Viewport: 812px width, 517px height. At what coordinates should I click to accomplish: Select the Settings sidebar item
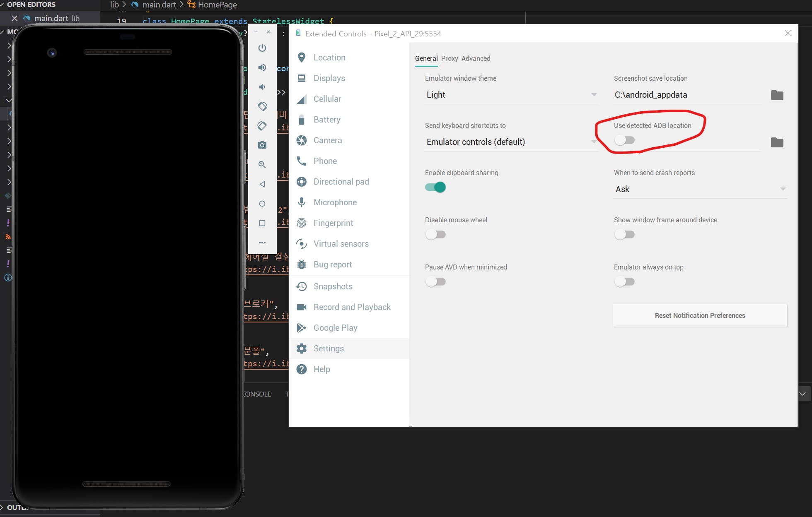click(x=349, y=349)
